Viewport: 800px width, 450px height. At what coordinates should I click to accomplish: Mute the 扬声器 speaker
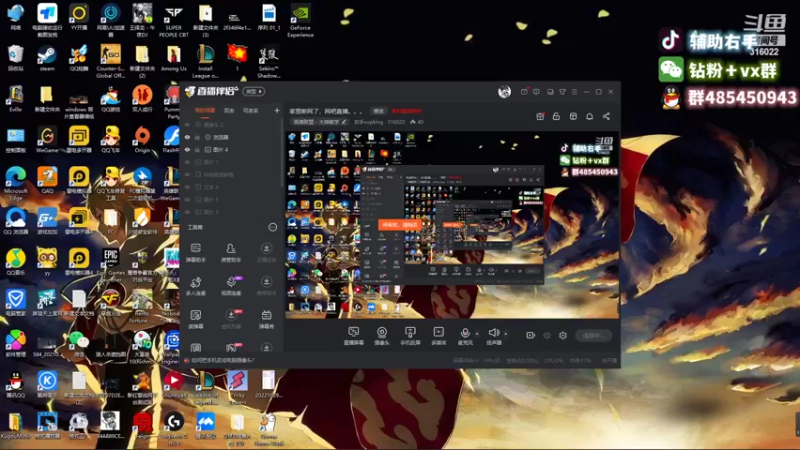coord(493,335)
